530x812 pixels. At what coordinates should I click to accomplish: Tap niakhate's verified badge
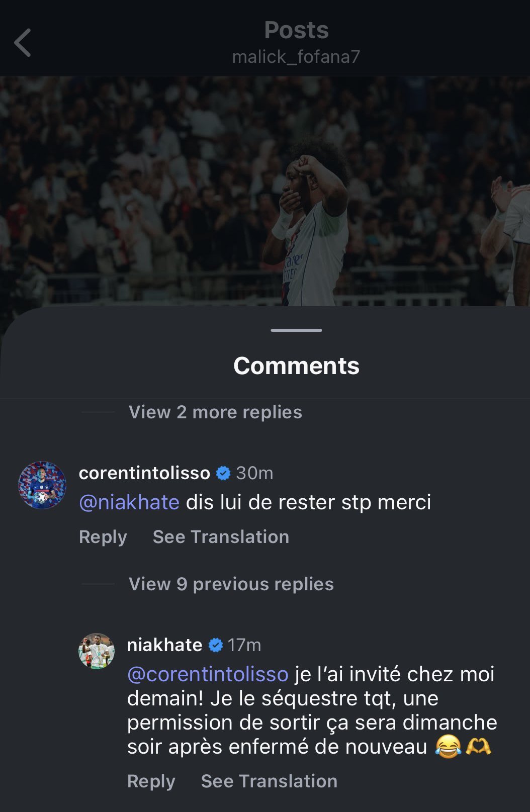(x=216, y=645)
